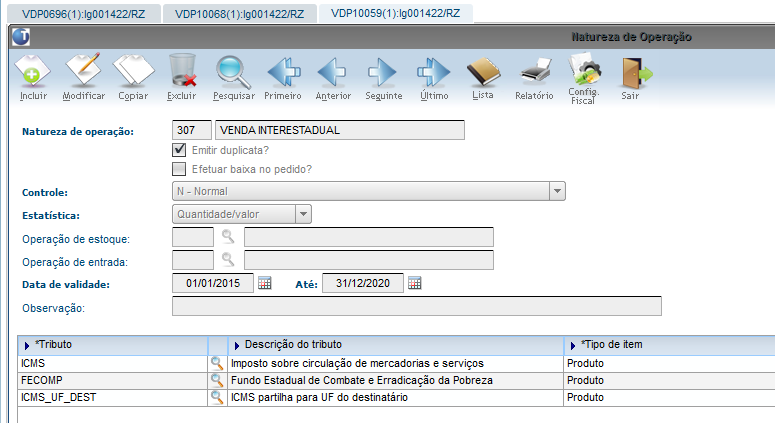Open Relatório printer icon
This screenshot has width=775, height=423.
coord(536,71)
